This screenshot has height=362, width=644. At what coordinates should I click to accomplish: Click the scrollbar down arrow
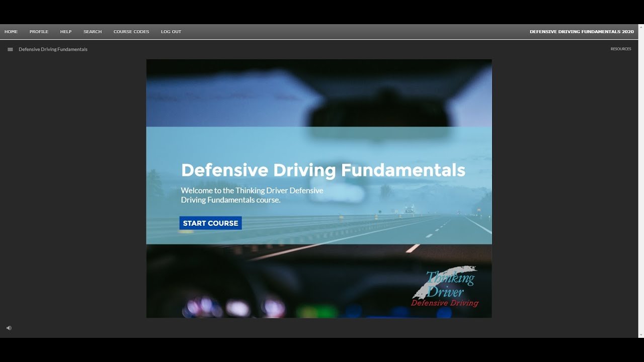[641, 334]
